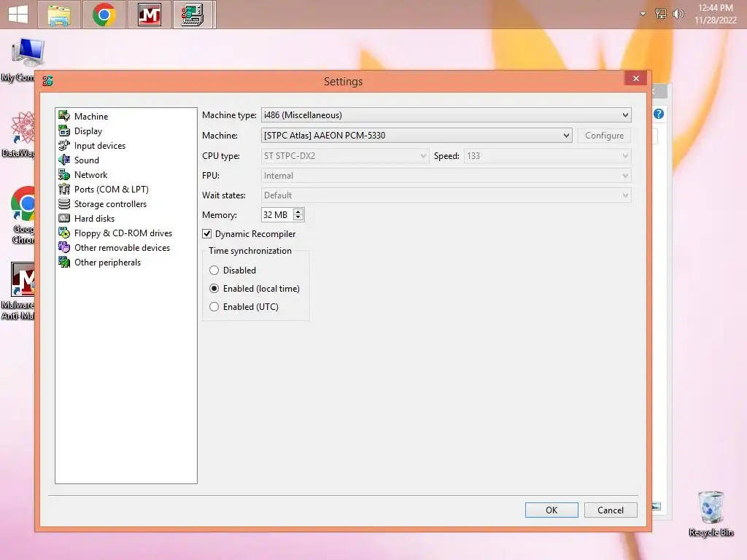Launch File Explorer from taskbar

tap(59, 15)
